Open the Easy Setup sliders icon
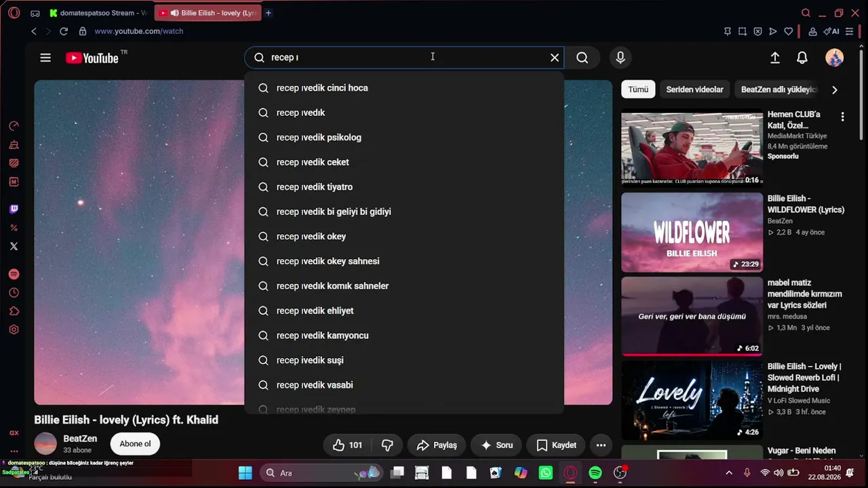 [850, 31]
